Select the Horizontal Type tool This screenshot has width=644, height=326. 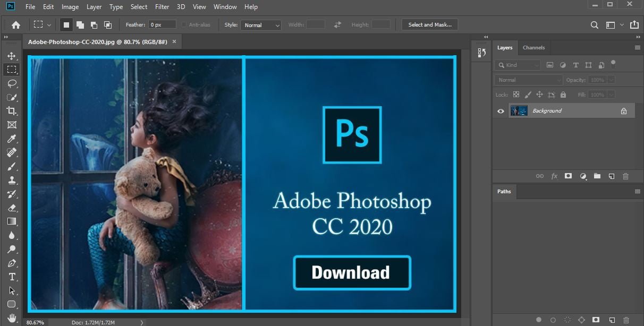pyautogui.click(x=12, y=277)
